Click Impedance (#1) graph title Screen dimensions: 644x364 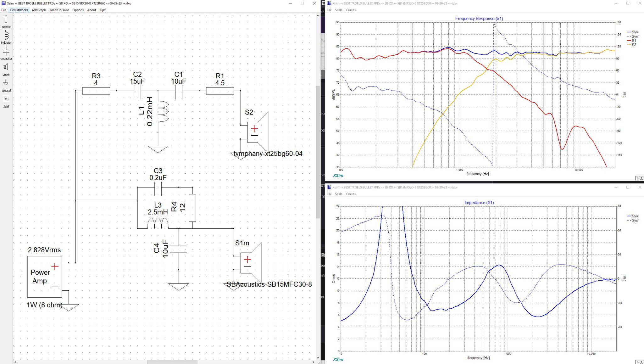[479, 203]
